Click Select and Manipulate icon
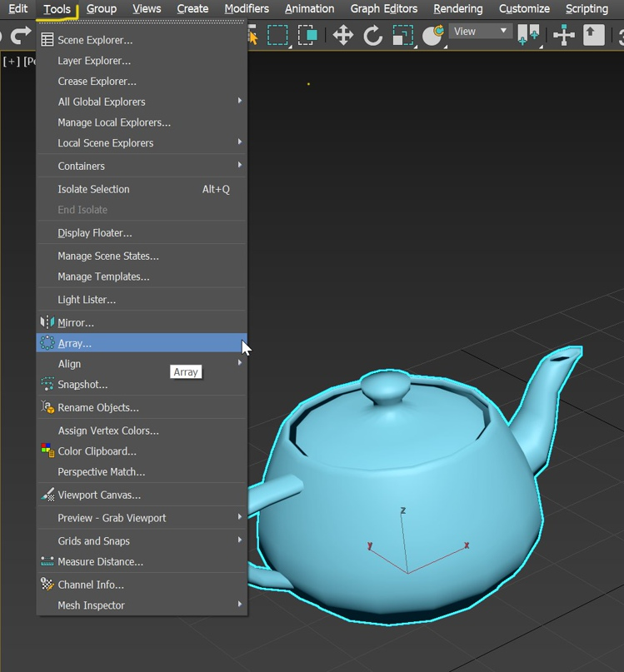 [x=564, y=35]
